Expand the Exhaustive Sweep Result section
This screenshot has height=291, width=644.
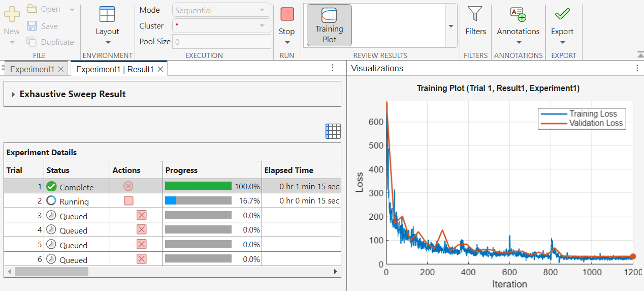pyautogui.click(x=13, y=94)
